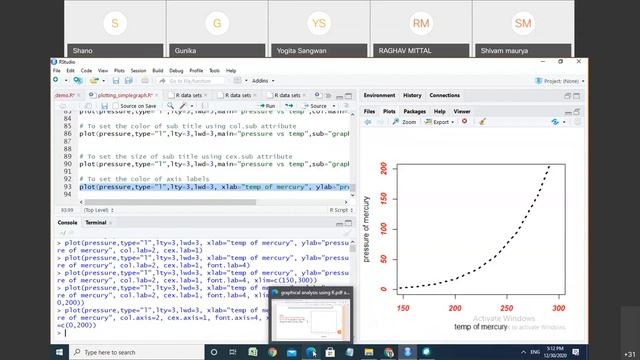
Task: Expand the Source options dropdown arrow
Action: point(333,106)
